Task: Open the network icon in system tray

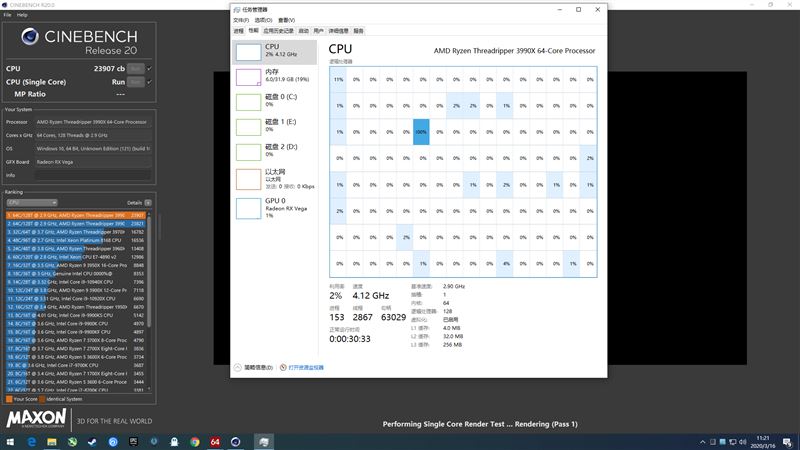Action: [x=733, y=442]
